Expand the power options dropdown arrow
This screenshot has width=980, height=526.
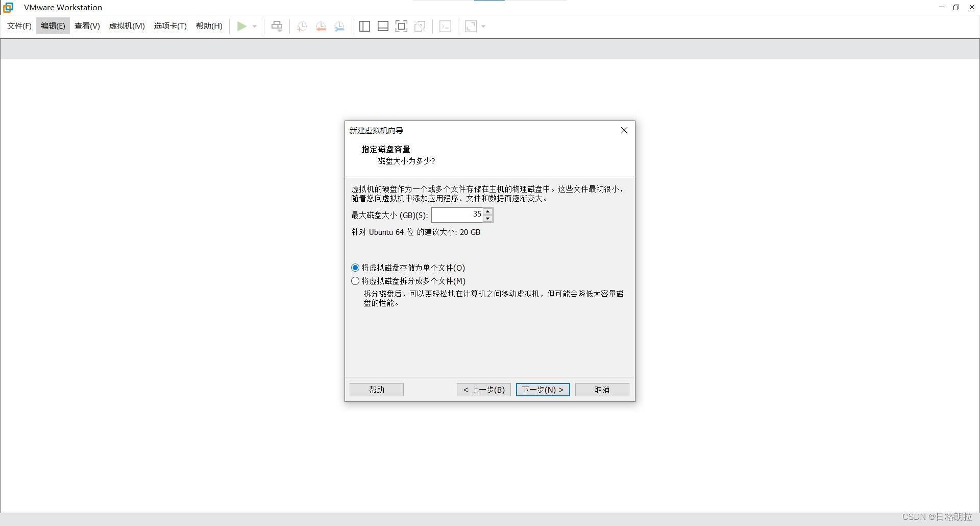pos(255,26)
